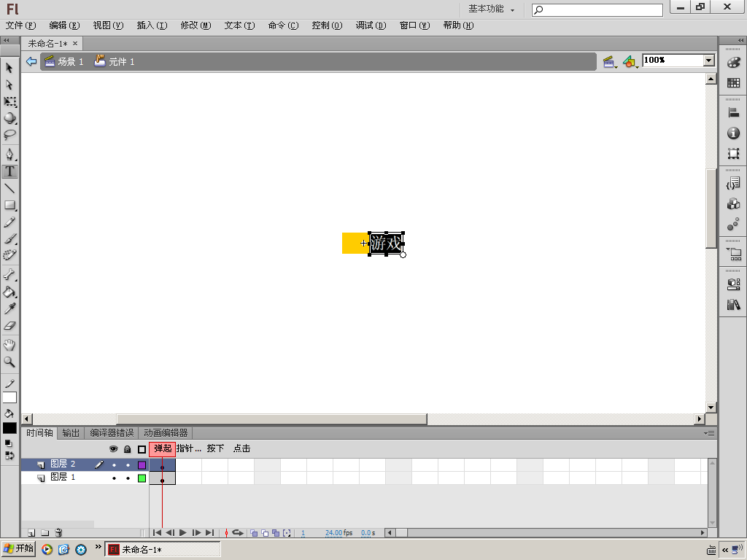Toggle lock dot for 图层 1
747x560 pixels.
point(128,478)
